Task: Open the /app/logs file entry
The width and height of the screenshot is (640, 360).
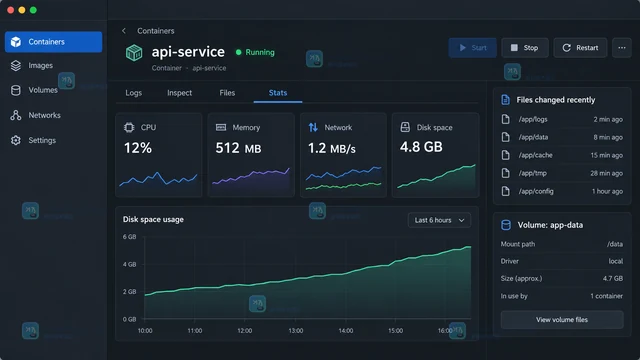Action: 562,119
